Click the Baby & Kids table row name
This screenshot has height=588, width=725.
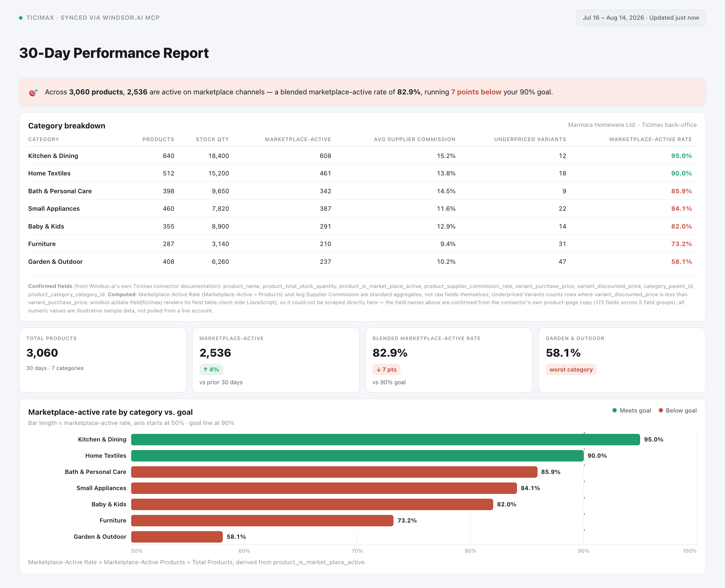(x=46, y=226)
